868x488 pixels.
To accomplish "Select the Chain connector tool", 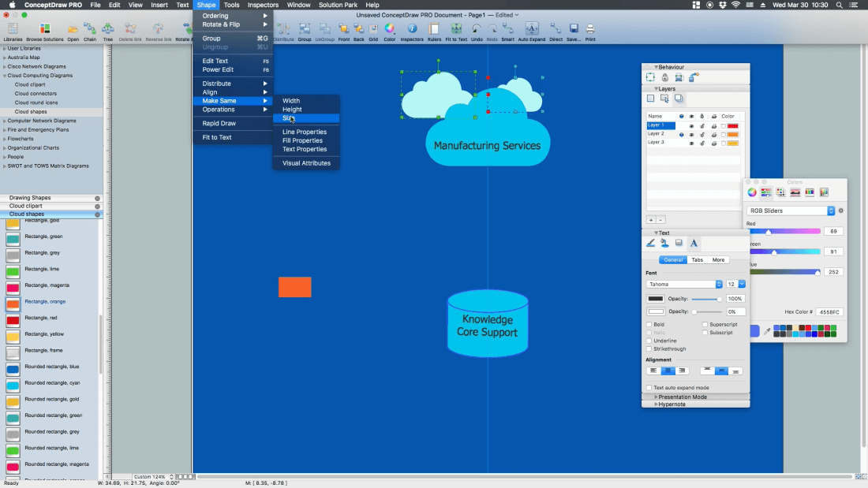I will point(90,31).
